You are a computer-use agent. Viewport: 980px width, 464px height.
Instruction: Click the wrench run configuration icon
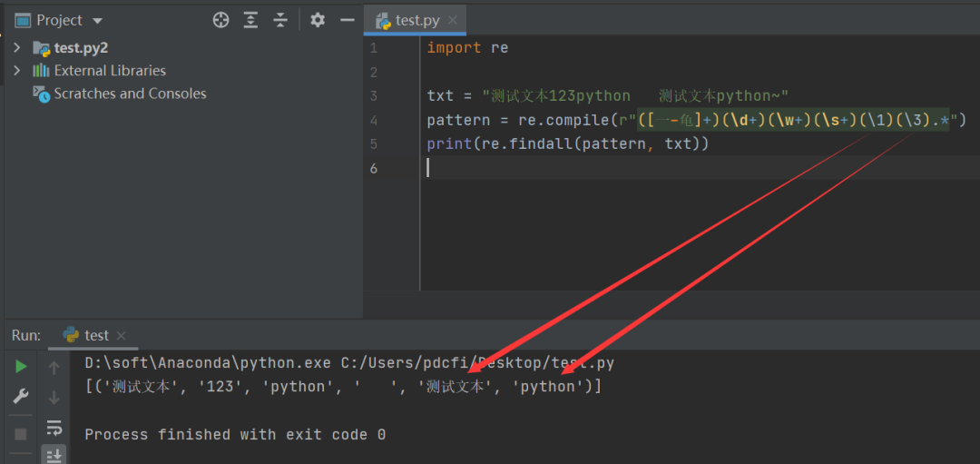21,397
